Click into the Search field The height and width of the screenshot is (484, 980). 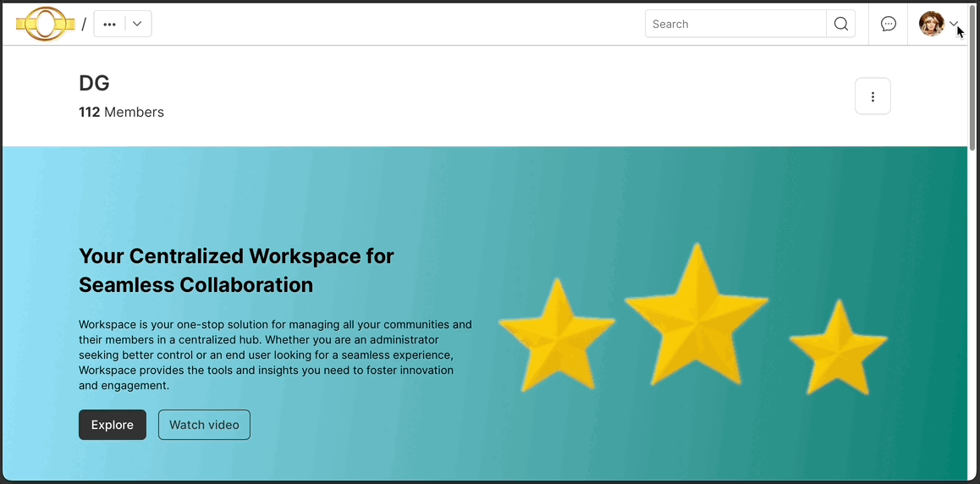[x=735, y=25]
